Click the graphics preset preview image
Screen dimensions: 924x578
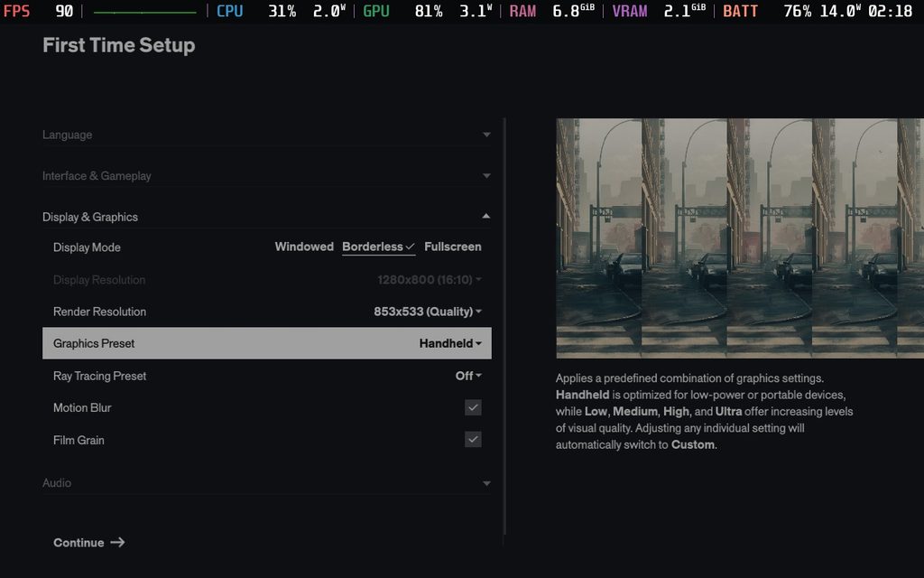click(x=740, y=238)
